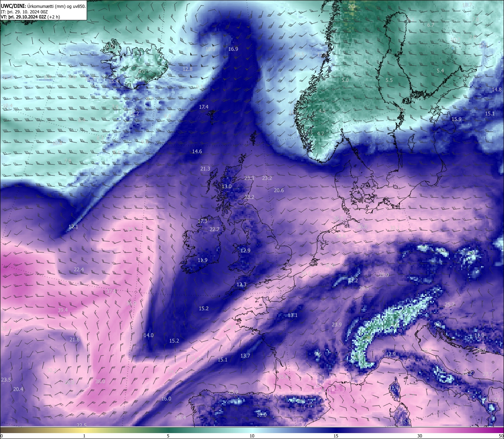
Task: Click the 14.0 value in the Atlantic
Action: [x=148, y=335]
